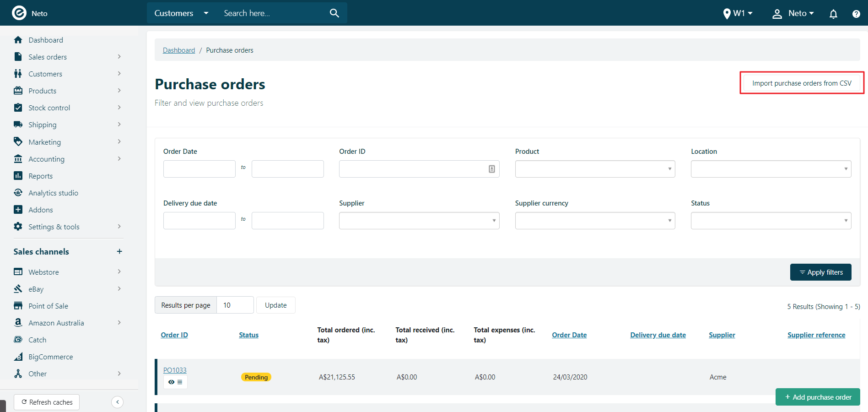The image size is (868, 412).
Task: Click the W1 location pin icon
Action: point(727,14)
